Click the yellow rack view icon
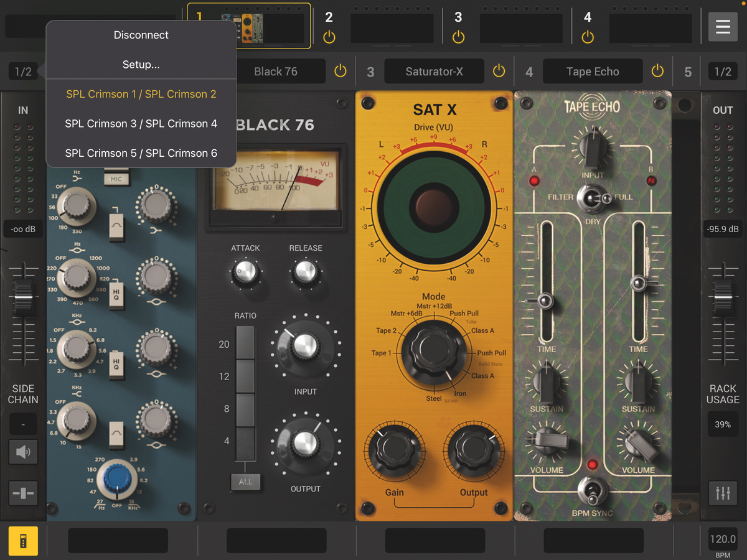Image resolution: width=747 pixels, height=560 pixels. tap(23, 541)
